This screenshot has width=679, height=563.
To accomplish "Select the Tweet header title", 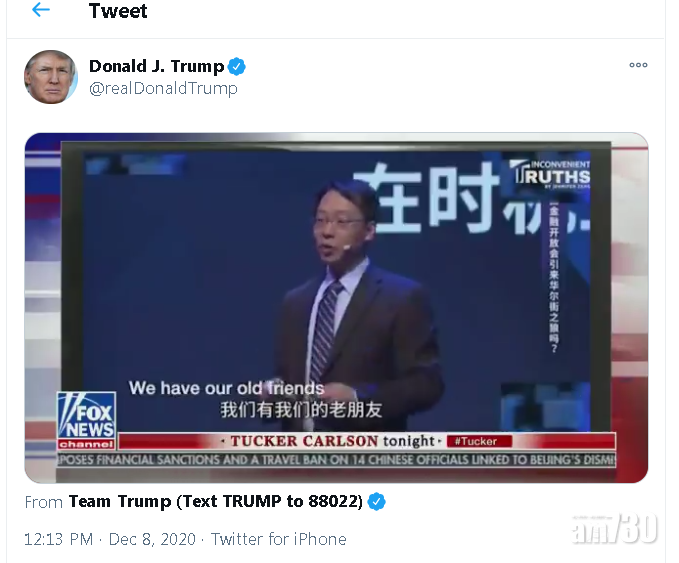I will click(x=118, y=11).
